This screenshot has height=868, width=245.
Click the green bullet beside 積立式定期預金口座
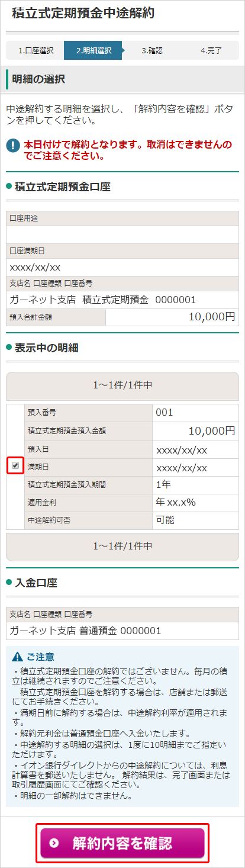point(9,187)
